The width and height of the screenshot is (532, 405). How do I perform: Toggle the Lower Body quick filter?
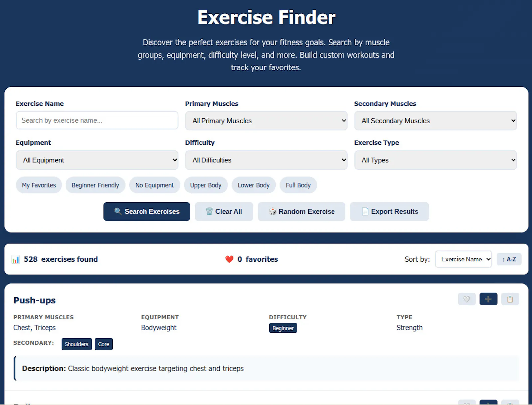point(254,185)
